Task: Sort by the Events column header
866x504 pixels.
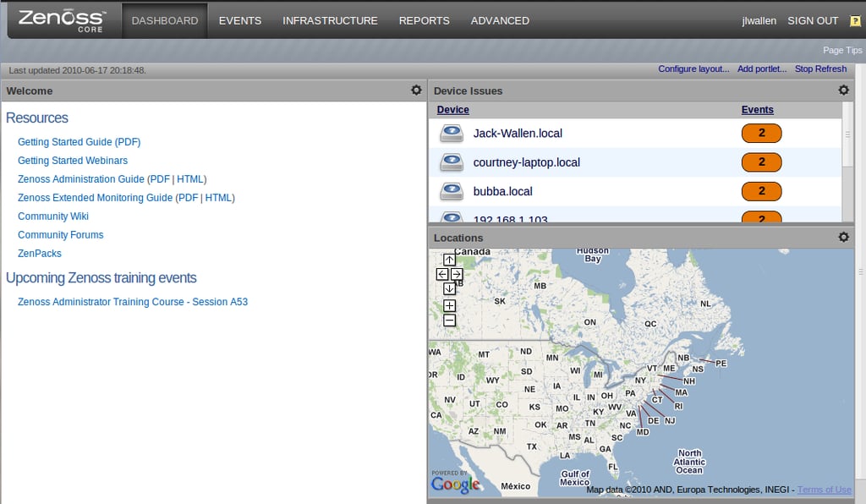Action: [x=757, y=110]
